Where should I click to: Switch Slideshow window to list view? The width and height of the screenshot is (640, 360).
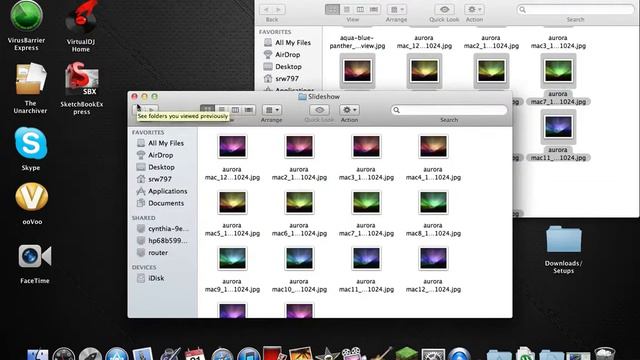click(222, 110)
